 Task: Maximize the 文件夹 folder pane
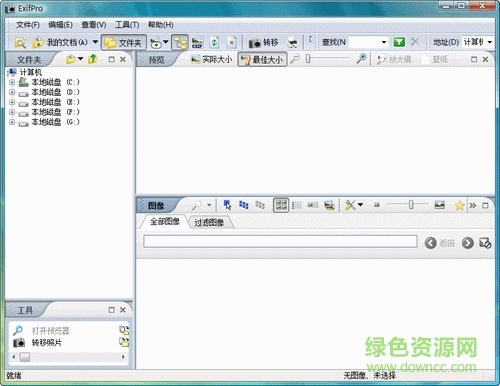click(x=112, y=59)
